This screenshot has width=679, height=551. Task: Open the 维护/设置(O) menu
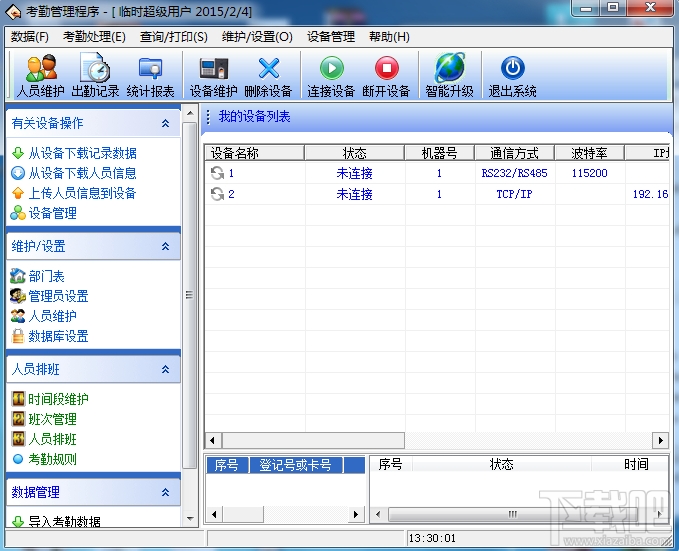pyautogui.click(x=257, y=37)
